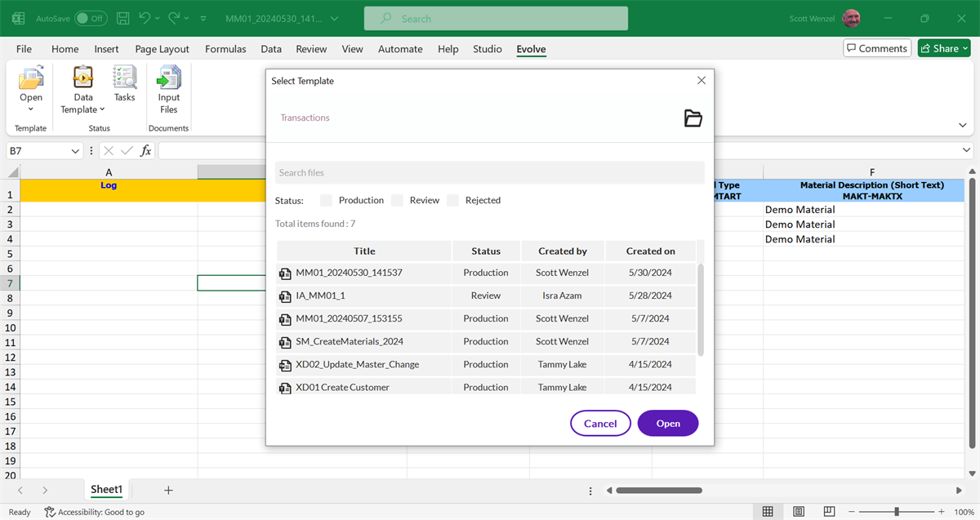980x520 pixels.
Task: Click the zoom slider in status bar
Action: pos(897,512)
